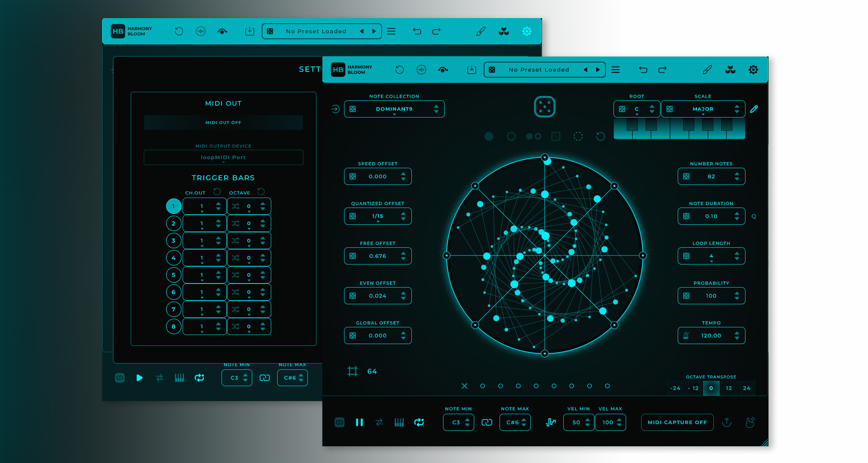Click the loopMIDI Port device selector

click(x=223, y=157)
